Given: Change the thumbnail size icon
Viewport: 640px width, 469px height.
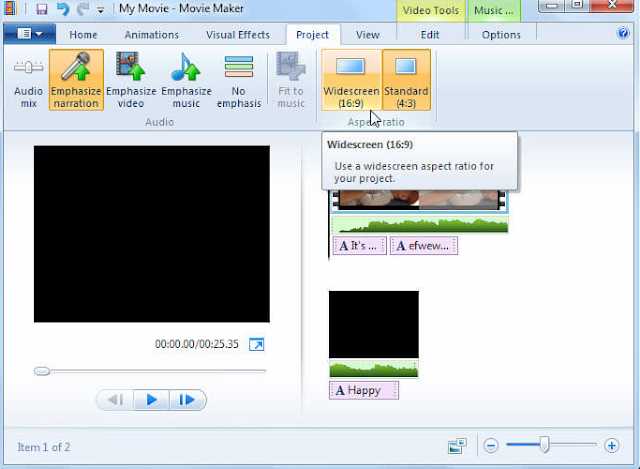Looking at the screenshot, I should 457,446.
